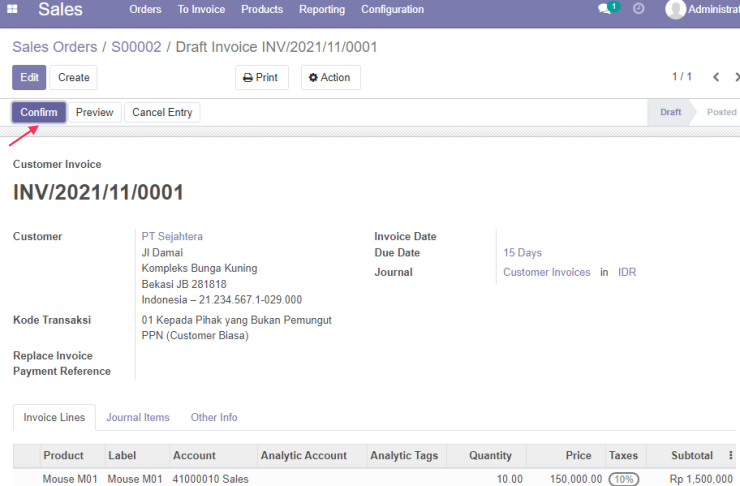Click the Edit button
Viewport: 740px width, 486px height.
click(x=29, y=77)
